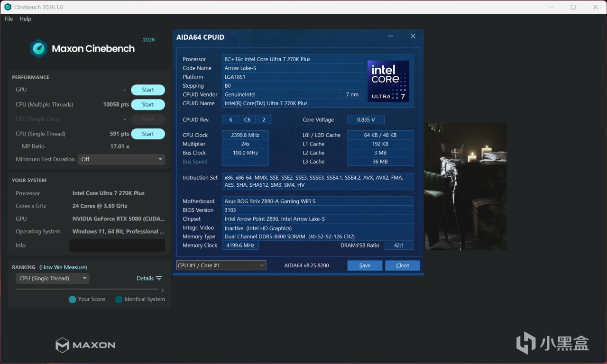
Task: Click the CPU Clock value 2399.8 MHz
Action: pyautogui.click(x=245, y=135)
